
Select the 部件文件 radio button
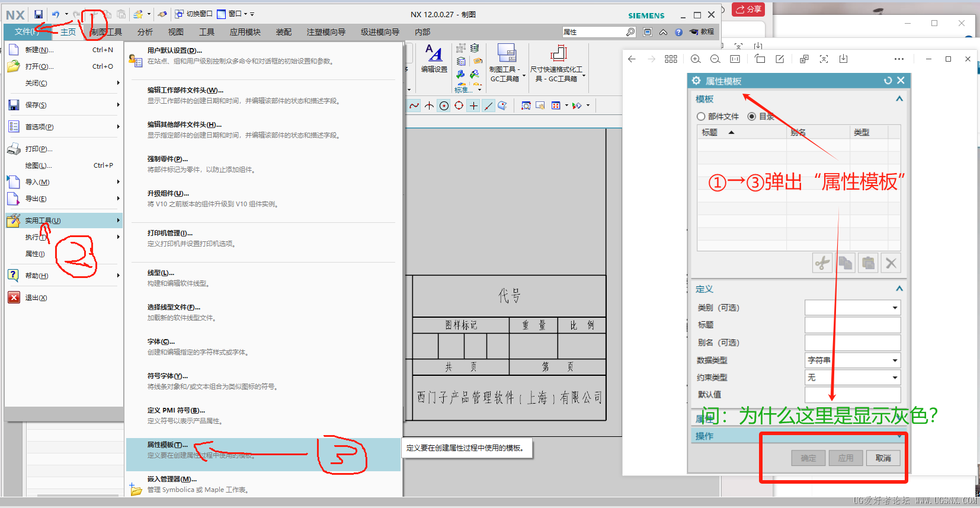tap(701, 117)
